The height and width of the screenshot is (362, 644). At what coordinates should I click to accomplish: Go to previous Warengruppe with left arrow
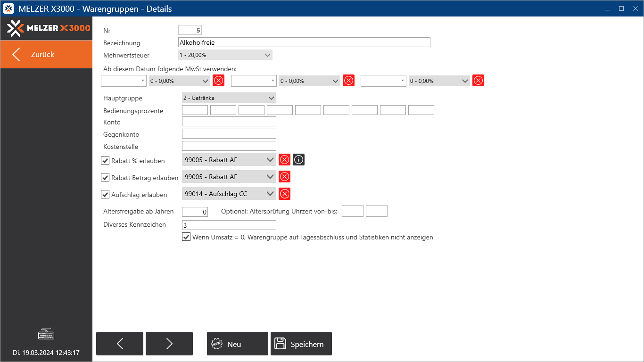[120, 344]
